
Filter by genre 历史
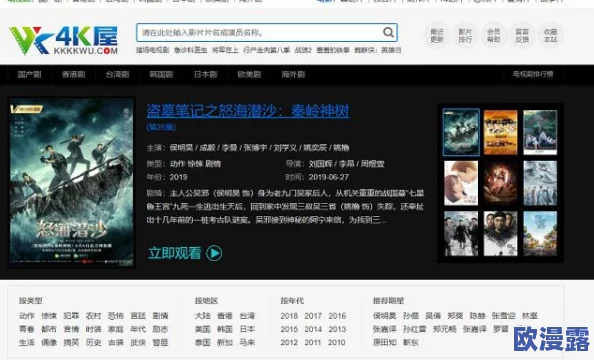pos(93,343)
